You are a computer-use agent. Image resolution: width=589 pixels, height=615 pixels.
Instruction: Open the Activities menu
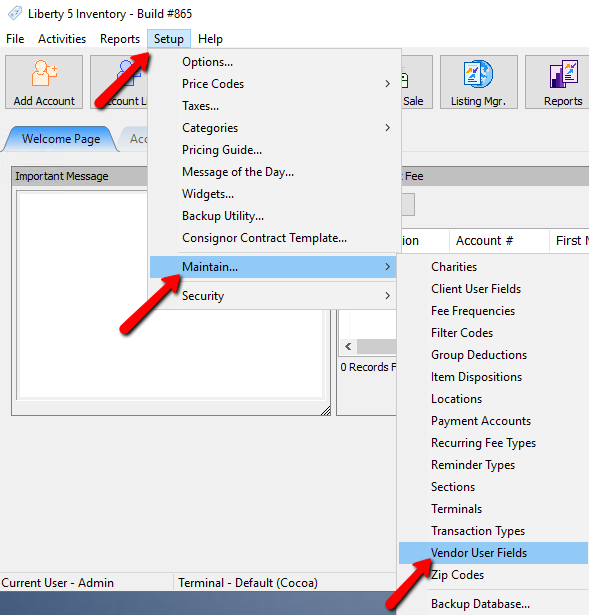point(62,39)
